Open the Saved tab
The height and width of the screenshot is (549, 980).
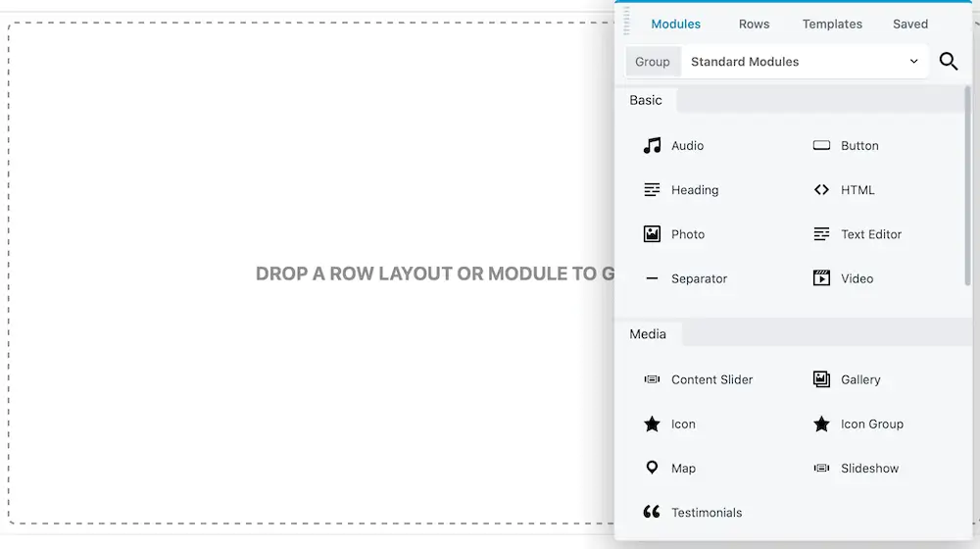click(x=910, y=24)
